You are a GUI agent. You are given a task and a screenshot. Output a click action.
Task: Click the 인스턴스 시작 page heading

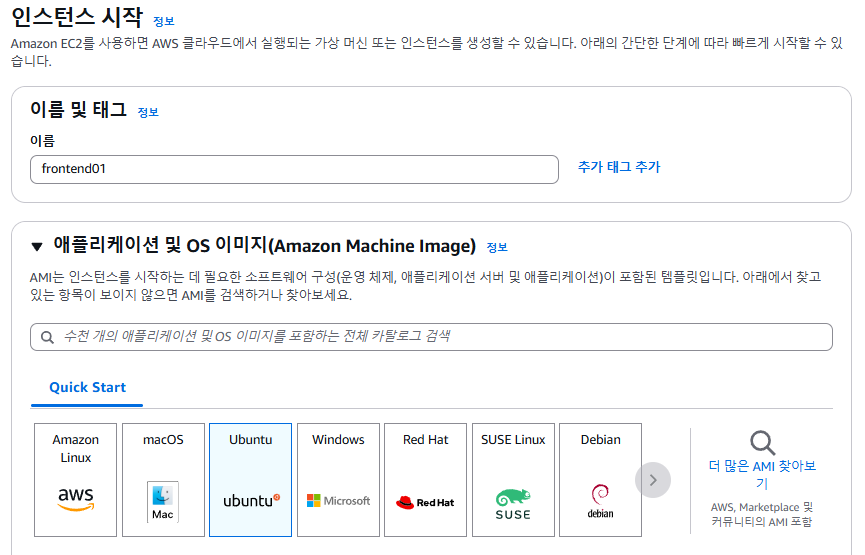(x=77, y=17)
